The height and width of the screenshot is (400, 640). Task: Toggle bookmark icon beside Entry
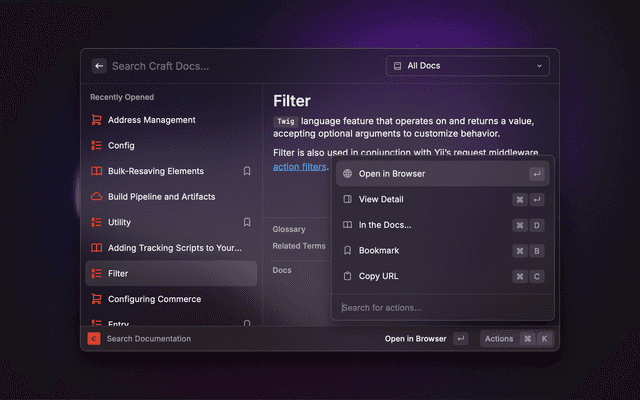247,323
